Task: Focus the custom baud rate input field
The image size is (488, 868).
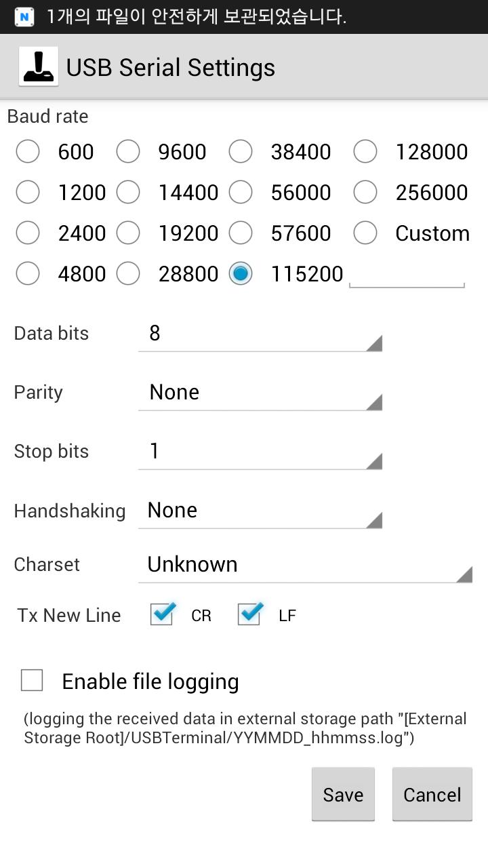Action: (407, 274)
